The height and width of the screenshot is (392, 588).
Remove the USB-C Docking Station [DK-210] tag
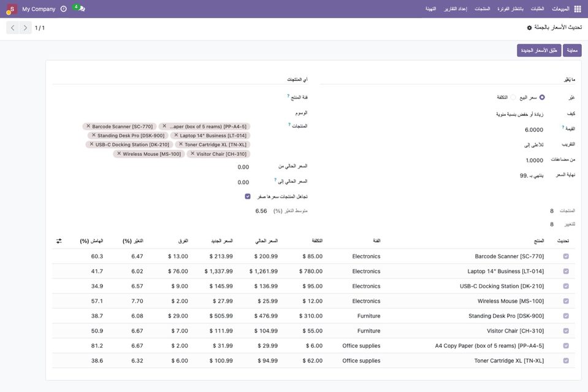click(x=91, y=144)
